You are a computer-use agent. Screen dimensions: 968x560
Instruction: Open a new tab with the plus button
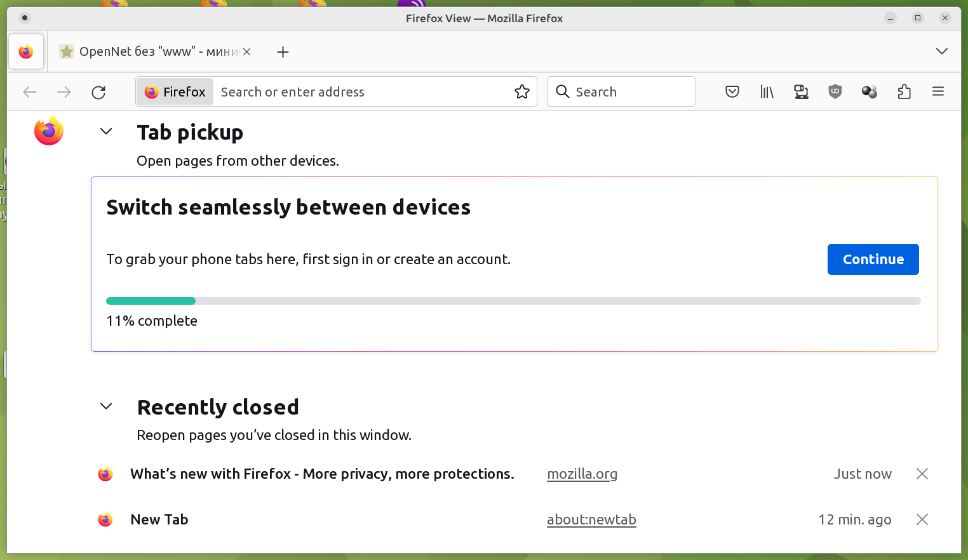coord(283,52)
